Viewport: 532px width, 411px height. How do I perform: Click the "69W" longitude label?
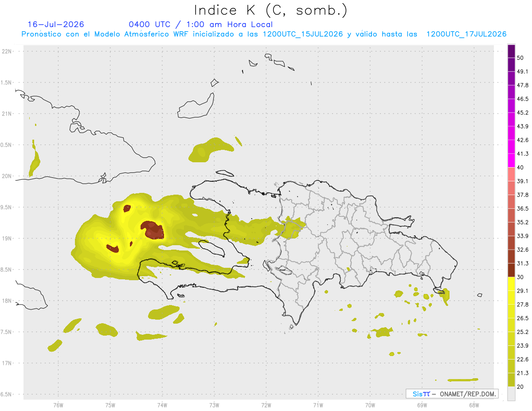pos(422,405)
